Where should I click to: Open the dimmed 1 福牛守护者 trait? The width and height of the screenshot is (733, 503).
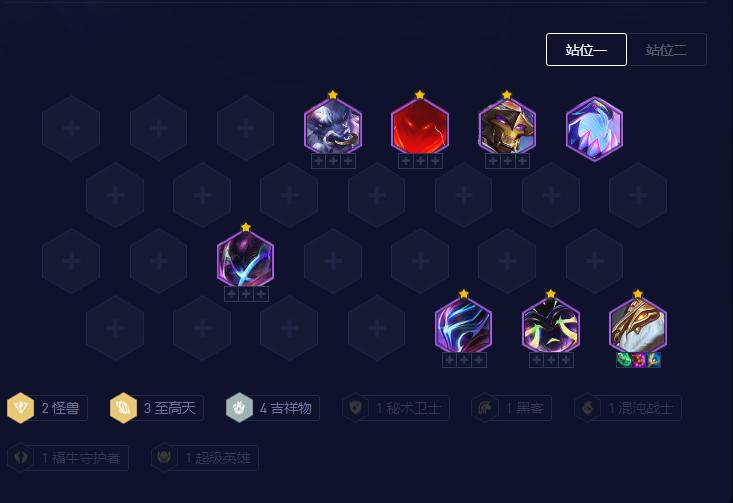coord(68,458)
